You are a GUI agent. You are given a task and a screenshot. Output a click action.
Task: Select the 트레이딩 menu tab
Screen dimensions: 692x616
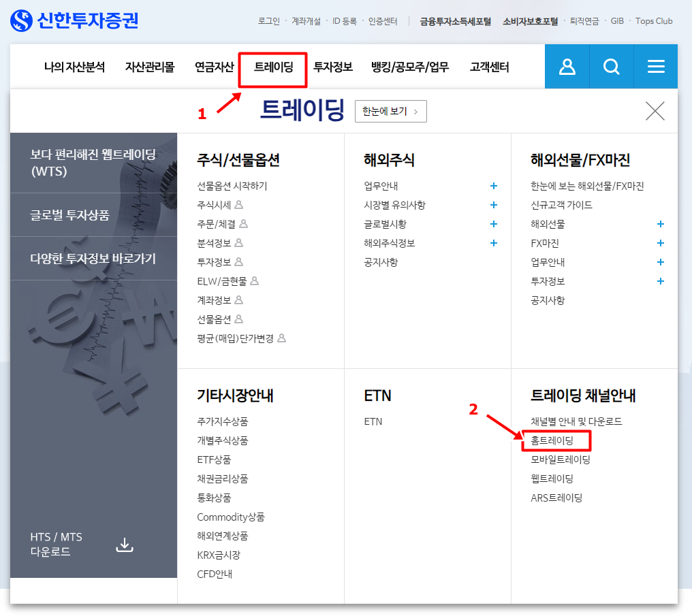pos(274,67)
